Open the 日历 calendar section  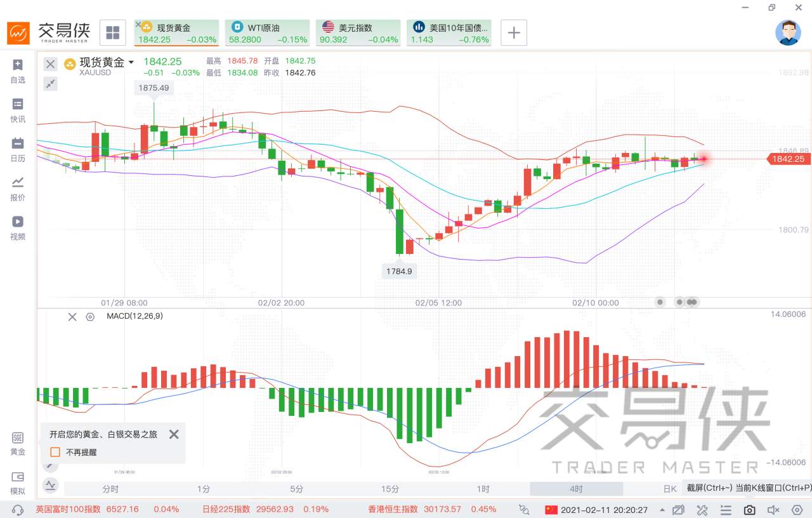(x=18, y=150)
